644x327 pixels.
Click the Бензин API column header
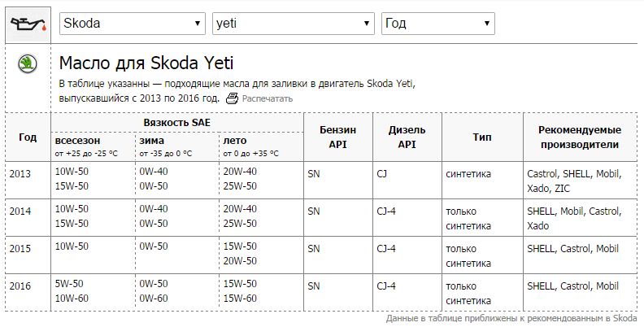click(x=338, y=137)
